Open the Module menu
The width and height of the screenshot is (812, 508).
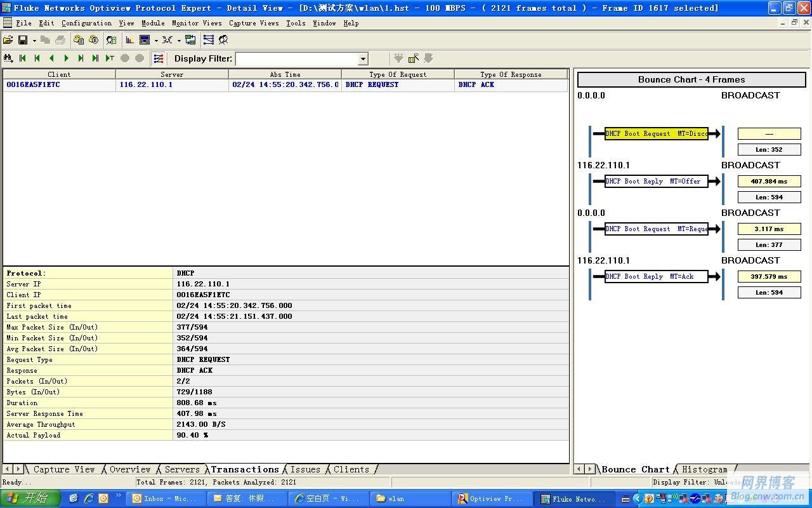(153, 23)
